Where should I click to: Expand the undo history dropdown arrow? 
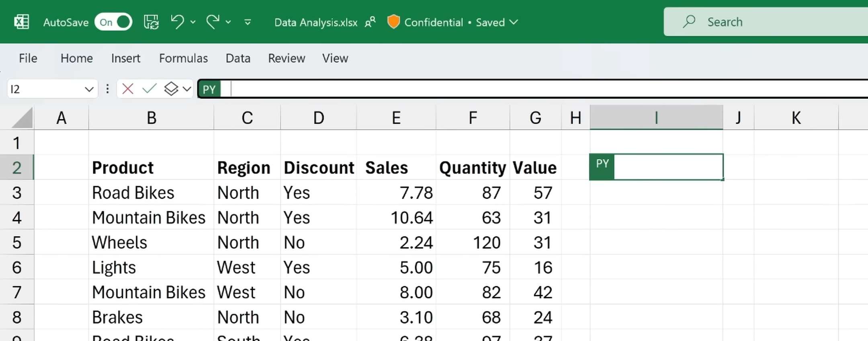tap(193, 22)
